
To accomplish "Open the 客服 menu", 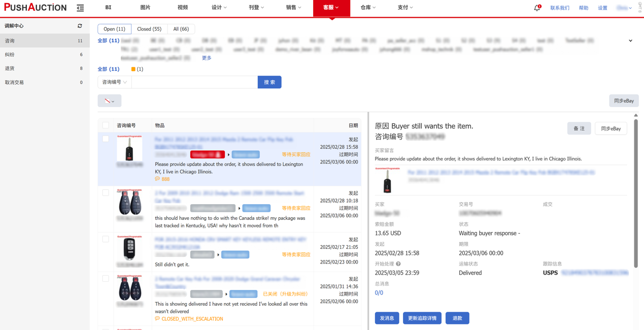I will click(331, 8).
